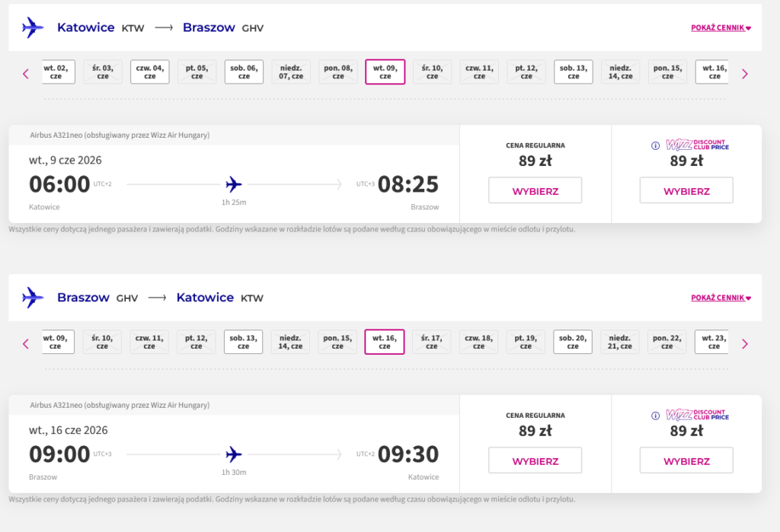780x532 pixels.
Task: Select outbound date sob. 06, cze
Action: click(244, 72)
